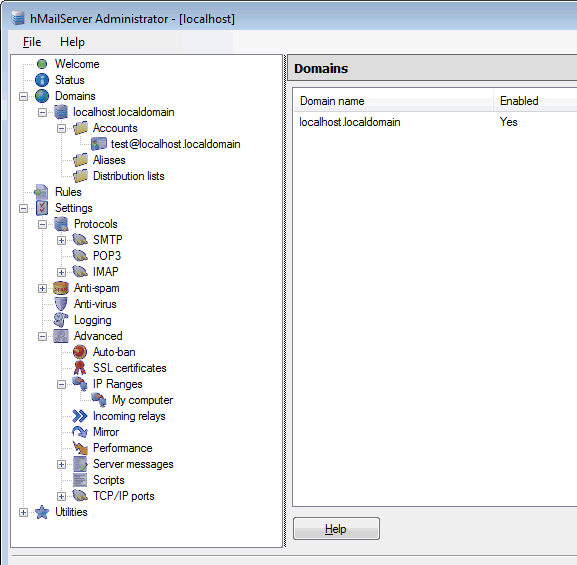This screenshot has height=565, width=577.
Task: Expand the IMAP node
Action: (x=61, y=272)
